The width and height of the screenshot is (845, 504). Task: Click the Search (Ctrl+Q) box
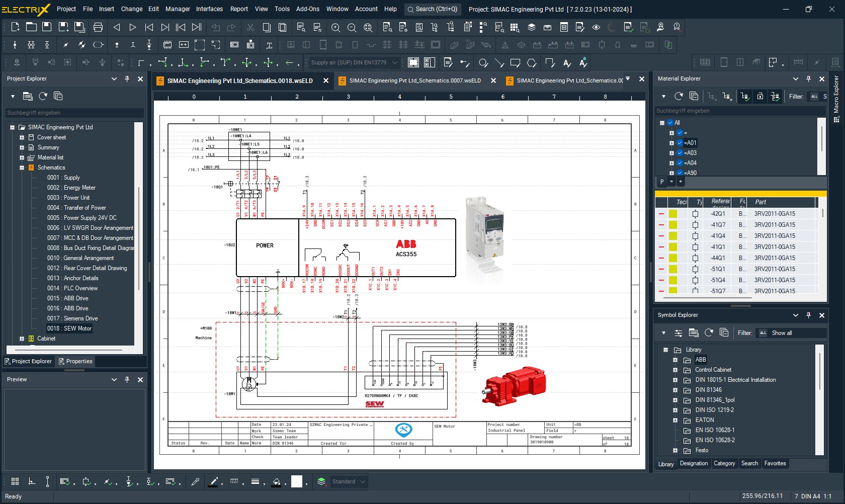coord(433,9)
